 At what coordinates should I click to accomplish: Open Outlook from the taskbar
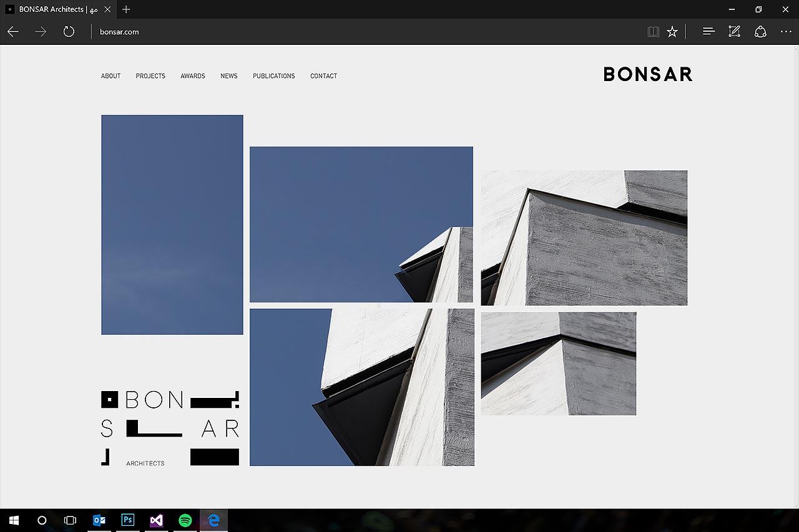[99, 520]
